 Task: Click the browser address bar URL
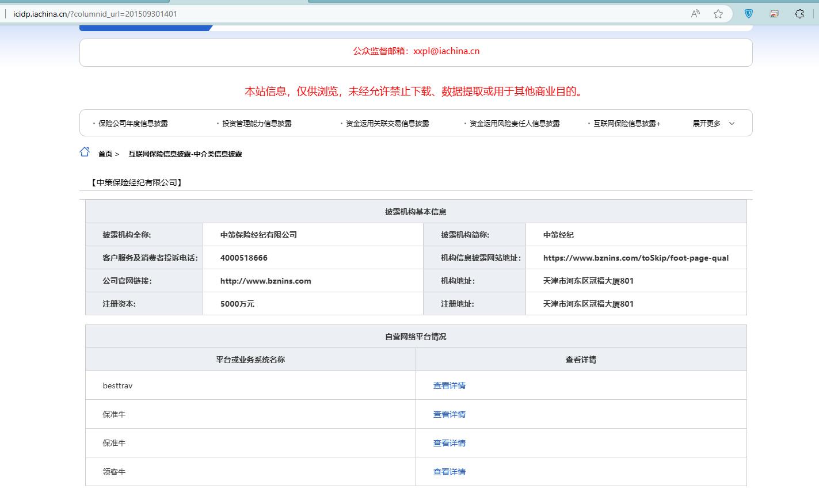click(x=95, y=14)
